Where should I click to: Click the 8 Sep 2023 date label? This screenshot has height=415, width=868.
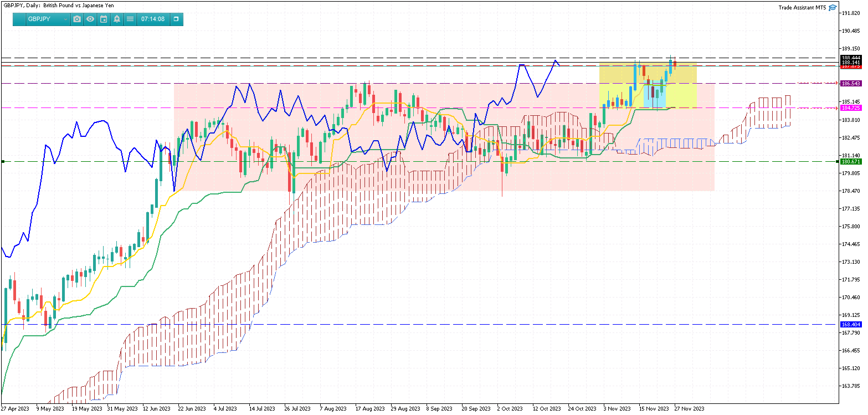click(x=439, y=409)
